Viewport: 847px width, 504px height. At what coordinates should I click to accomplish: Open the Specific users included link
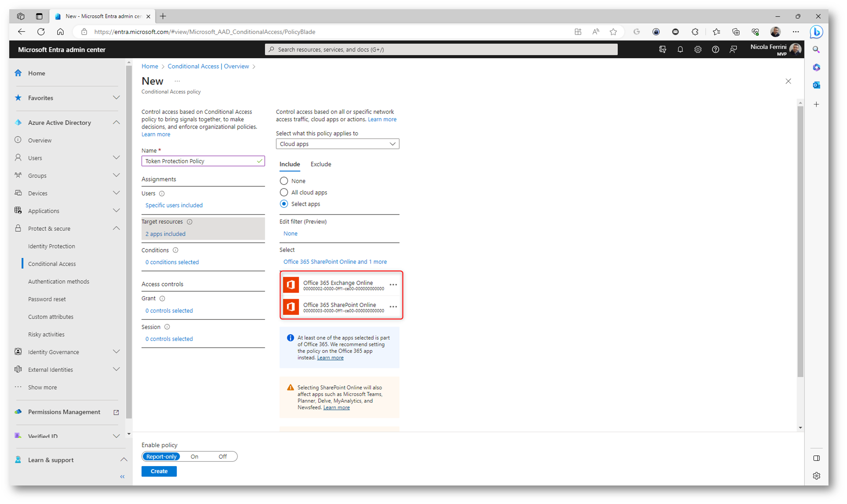point(174,205)
